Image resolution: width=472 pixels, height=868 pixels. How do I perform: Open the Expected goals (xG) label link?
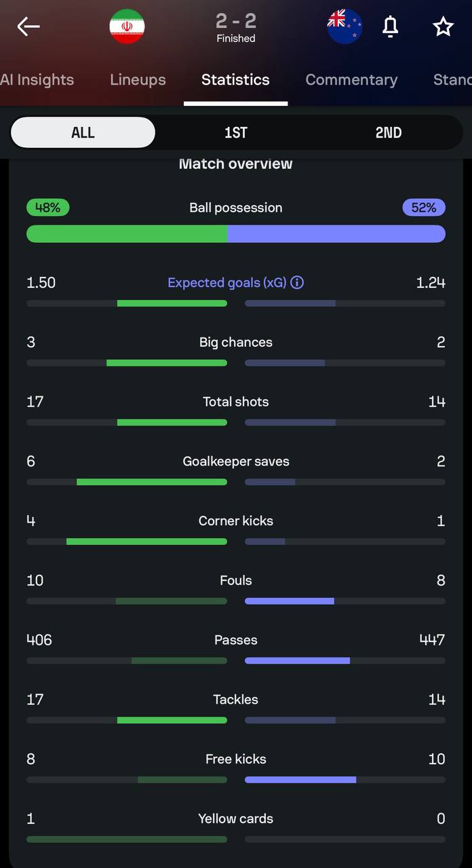[227, 282]
